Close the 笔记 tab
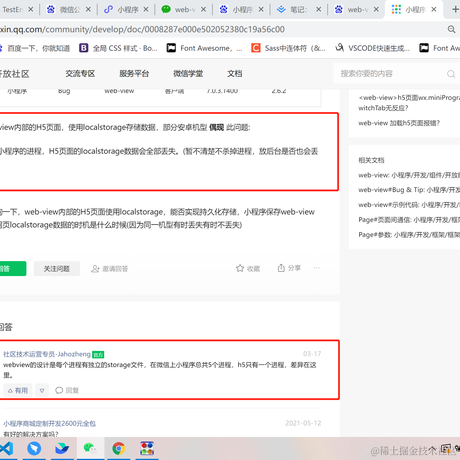This screenshot has height=460, width=460. click(319, 10)
